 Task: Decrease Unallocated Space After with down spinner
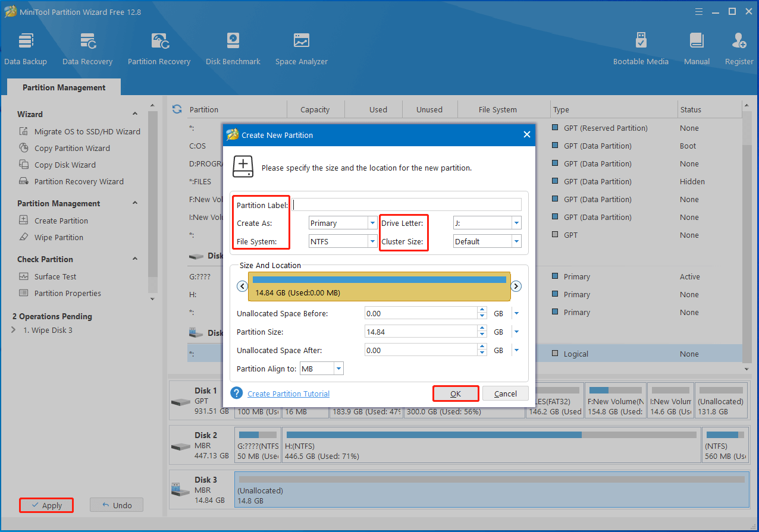point(482,354)
